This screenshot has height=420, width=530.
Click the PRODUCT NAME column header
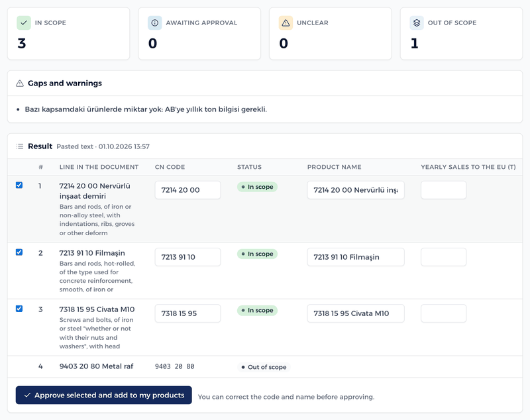coord(335,167)
